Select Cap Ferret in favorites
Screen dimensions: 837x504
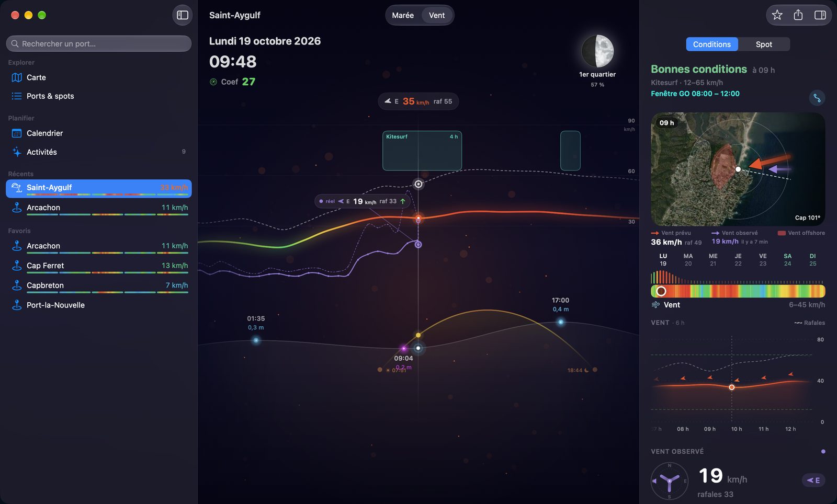(x=99, y=267)
